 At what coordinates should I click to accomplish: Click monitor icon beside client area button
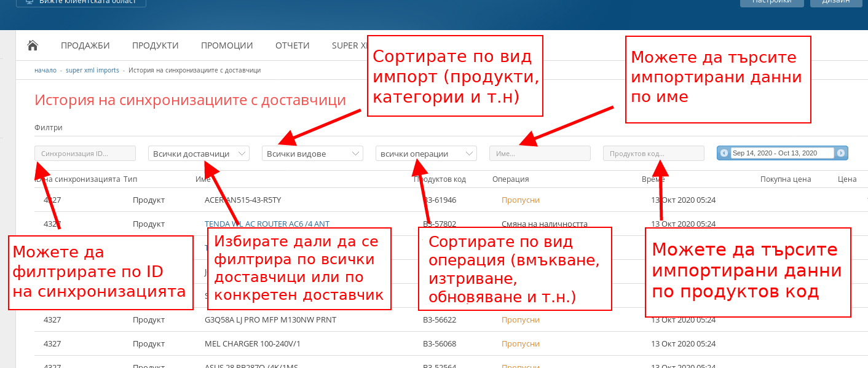(x=28, y=2)
